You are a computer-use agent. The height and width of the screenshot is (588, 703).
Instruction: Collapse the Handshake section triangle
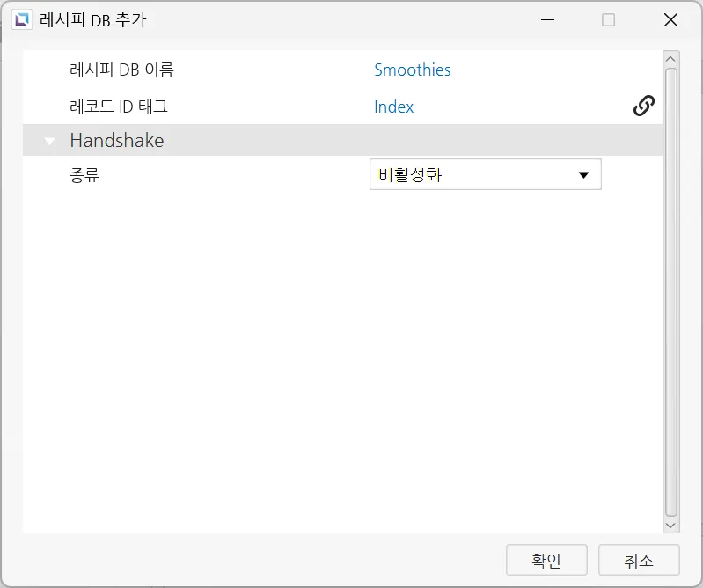pos(50,141)
